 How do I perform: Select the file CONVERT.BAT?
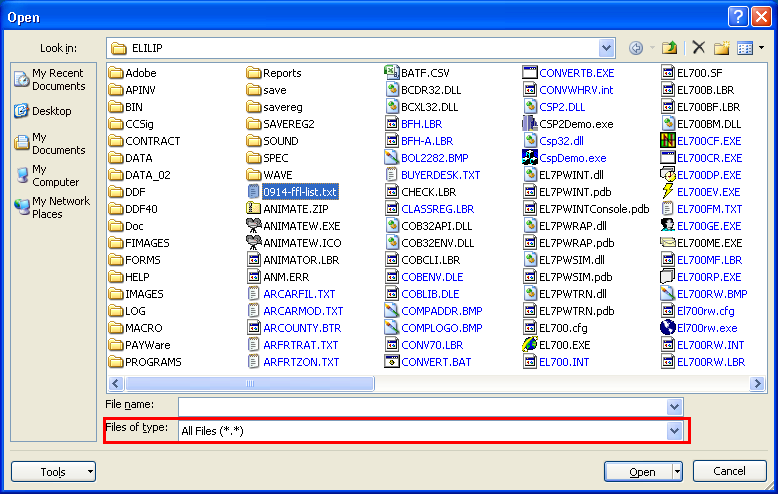[428, 362]
